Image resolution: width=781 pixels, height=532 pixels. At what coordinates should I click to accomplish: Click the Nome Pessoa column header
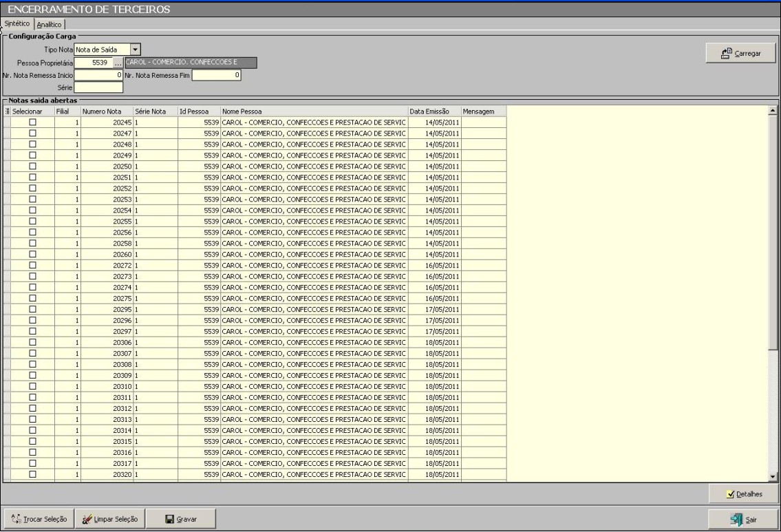click(x=314, y=111)
